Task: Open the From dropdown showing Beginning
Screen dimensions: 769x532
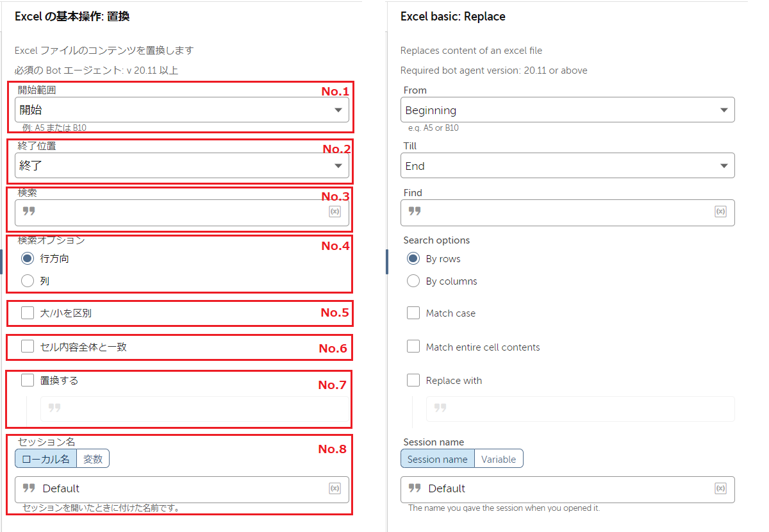Action: coord(567,110)
